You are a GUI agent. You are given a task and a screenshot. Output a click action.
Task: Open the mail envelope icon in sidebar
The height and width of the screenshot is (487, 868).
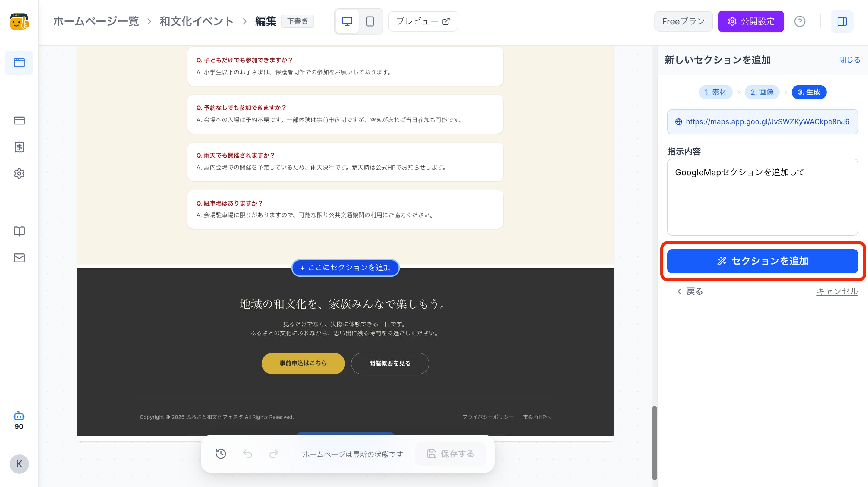[19, 258]
